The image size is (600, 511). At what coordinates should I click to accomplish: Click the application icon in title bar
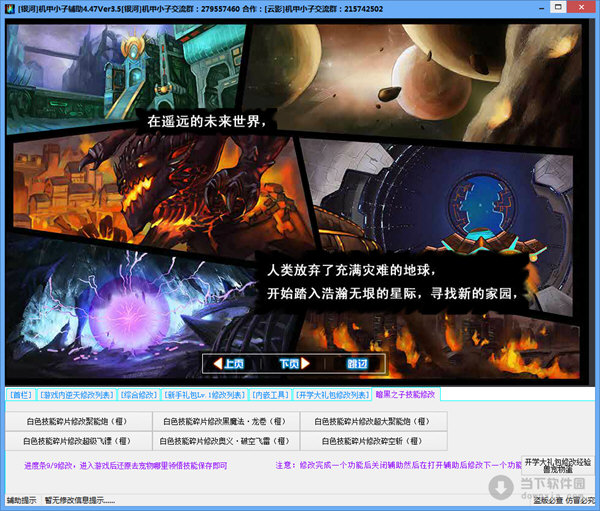9,8
